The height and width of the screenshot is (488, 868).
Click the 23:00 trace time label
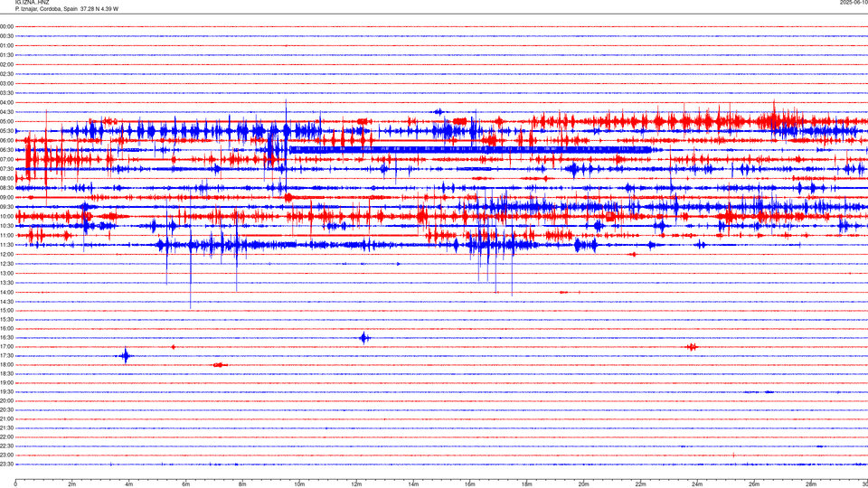click(x=6, y=455)
